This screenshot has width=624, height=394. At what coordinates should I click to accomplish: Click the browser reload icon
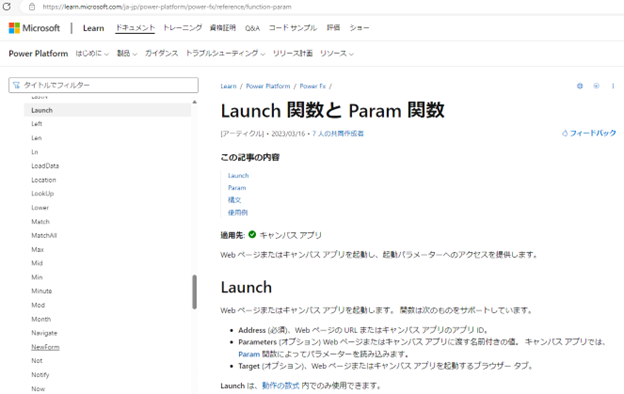click(7, 7)
